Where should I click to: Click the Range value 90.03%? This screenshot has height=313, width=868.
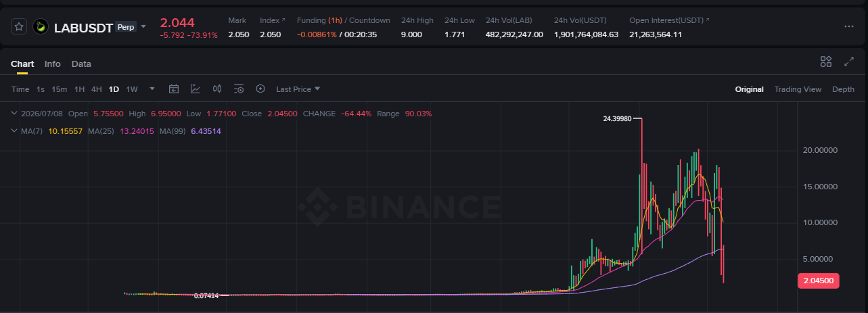[x=418, y=114]
